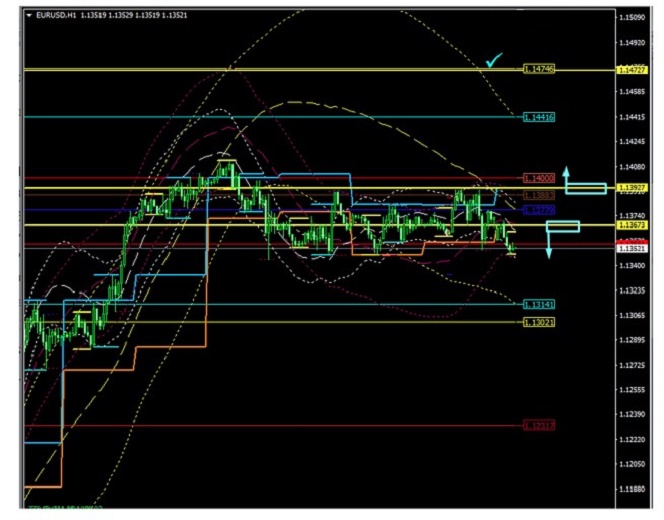Image resolution: width=664 pixels, height=520 pixels.
Task: Select the cyan 1.14416 level label
Action: [539, 117]
